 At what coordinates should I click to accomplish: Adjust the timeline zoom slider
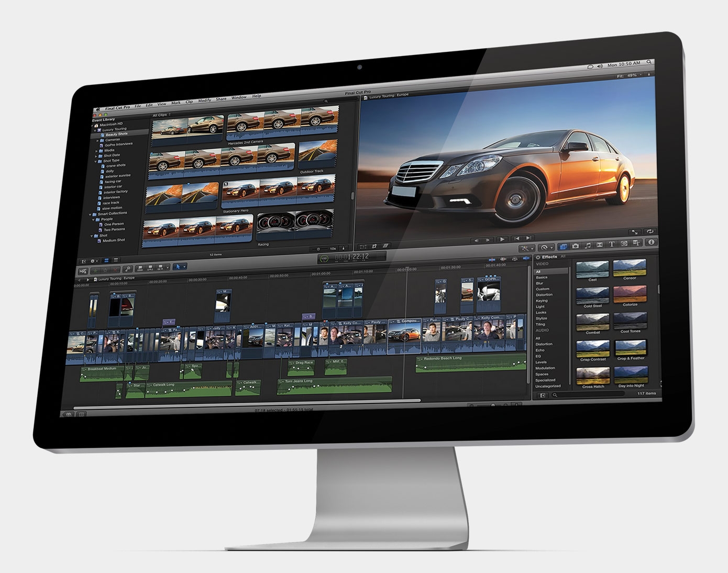[489, 405]
